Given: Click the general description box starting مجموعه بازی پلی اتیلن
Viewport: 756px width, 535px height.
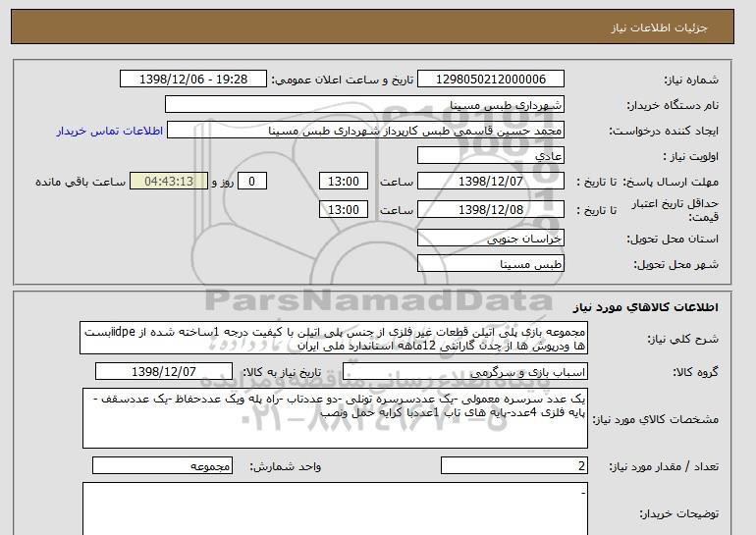Looking at the screenshot, I should coord(334,339).
